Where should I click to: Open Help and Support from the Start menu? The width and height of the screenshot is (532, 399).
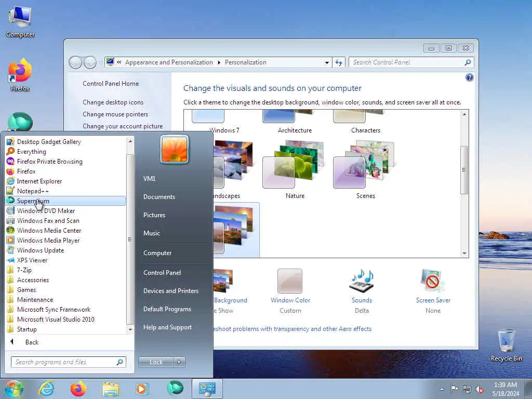click(168, 327)
